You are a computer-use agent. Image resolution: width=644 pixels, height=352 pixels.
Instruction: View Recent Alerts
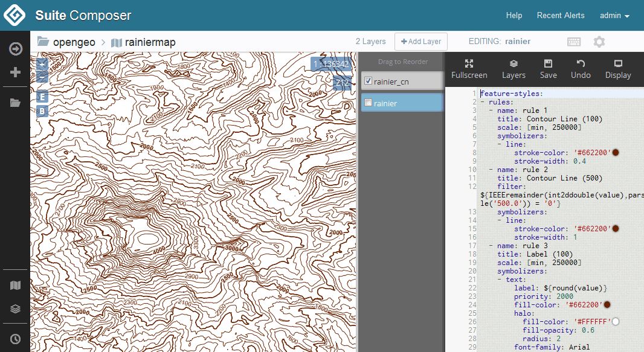(561, 16)
